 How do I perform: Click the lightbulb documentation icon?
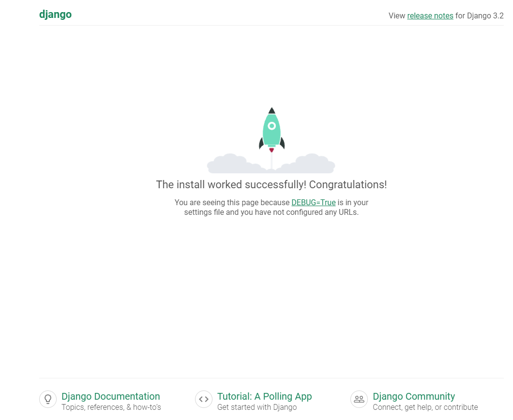(48, 399)
